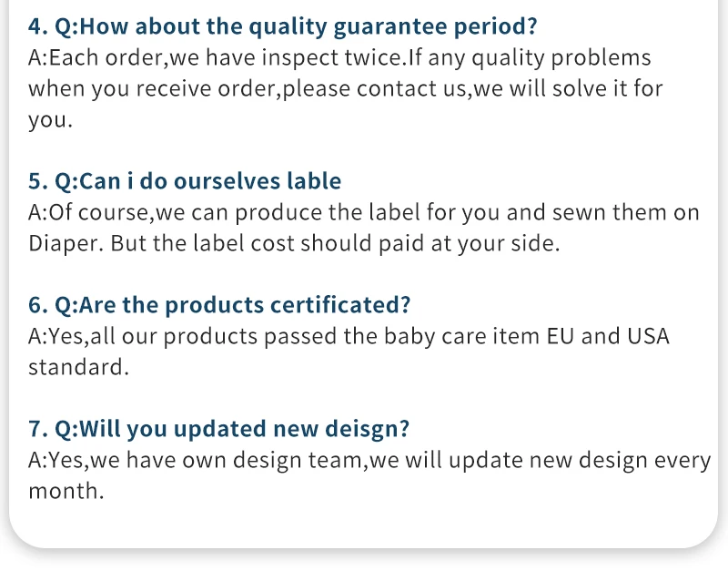
Task: Click the line beginning with "Diaper."
Action: click(x=290, y=244)
